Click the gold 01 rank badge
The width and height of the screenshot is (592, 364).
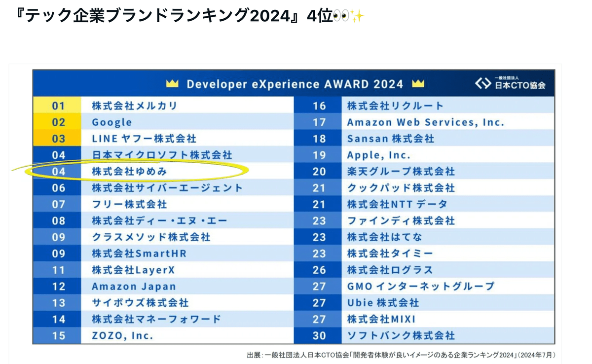[58, 106]
